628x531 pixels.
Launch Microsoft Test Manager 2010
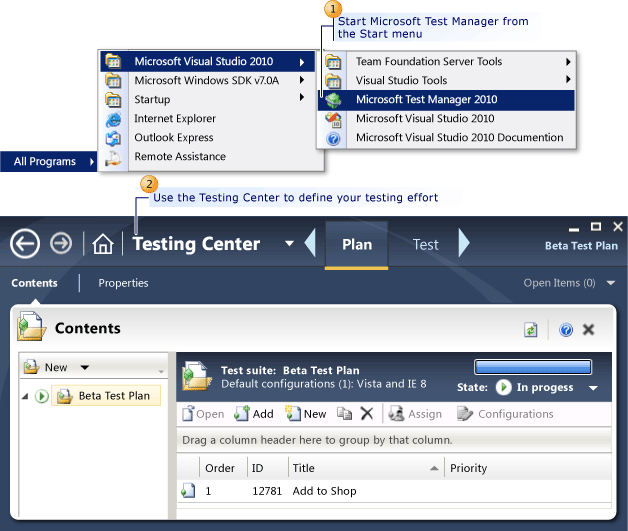446,100
